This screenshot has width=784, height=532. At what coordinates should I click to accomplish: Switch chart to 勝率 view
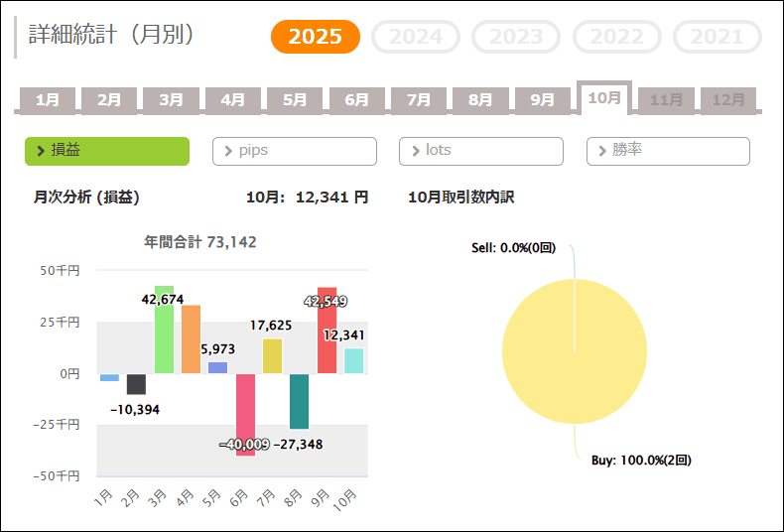(x=668, y=151)
